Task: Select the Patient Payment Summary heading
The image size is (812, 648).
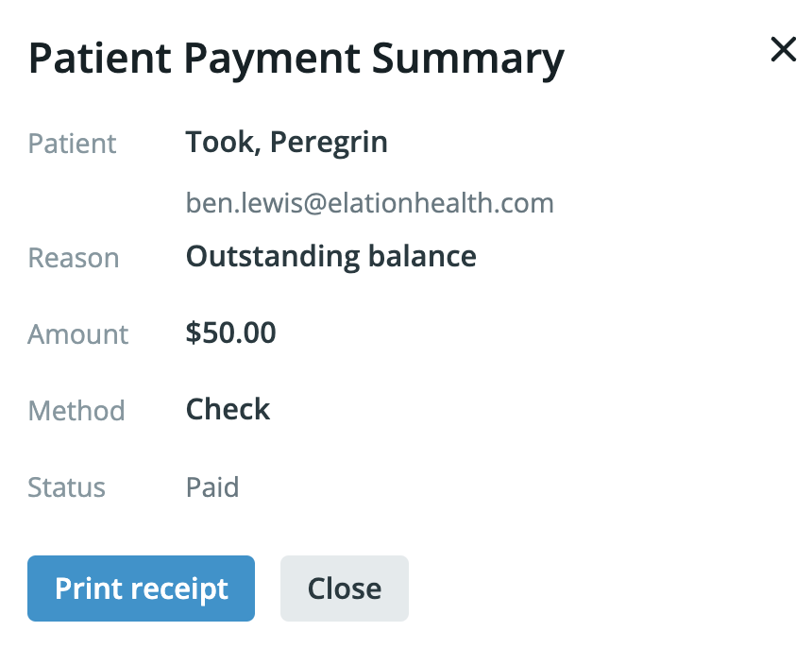Action: coord(296,59)
